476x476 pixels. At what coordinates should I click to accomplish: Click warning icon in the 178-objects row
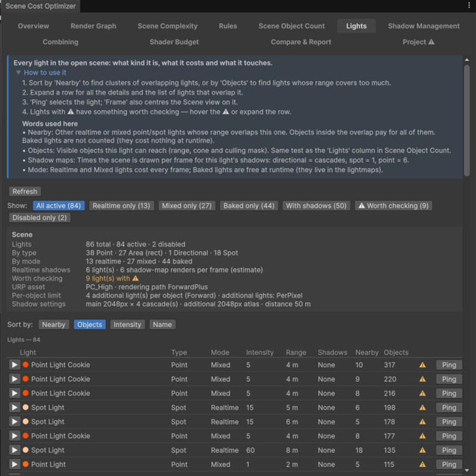(x=422, y=422)
